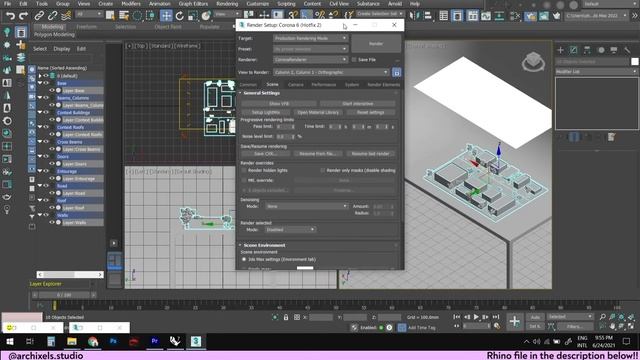Screen dimensions: 640x360
Task: Click Resume last render button
Action: tap(371, 154)
